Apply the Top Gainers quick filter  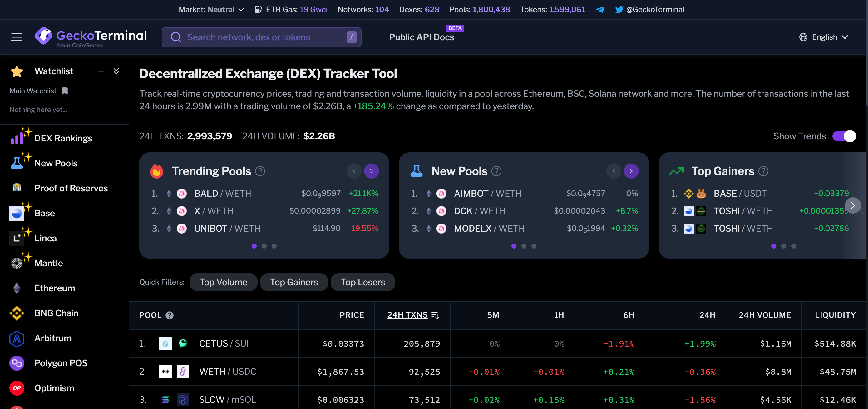pos(293,282)
